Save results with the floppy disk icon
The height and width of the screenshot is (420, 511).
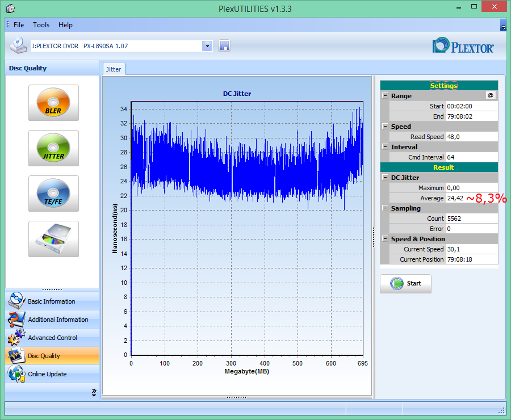tap(224, 45)
